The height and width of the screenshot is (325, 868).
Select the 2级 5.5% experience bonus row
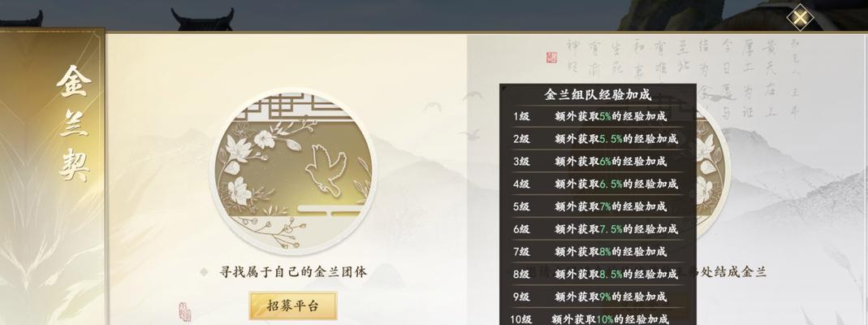tap(598, 139)
